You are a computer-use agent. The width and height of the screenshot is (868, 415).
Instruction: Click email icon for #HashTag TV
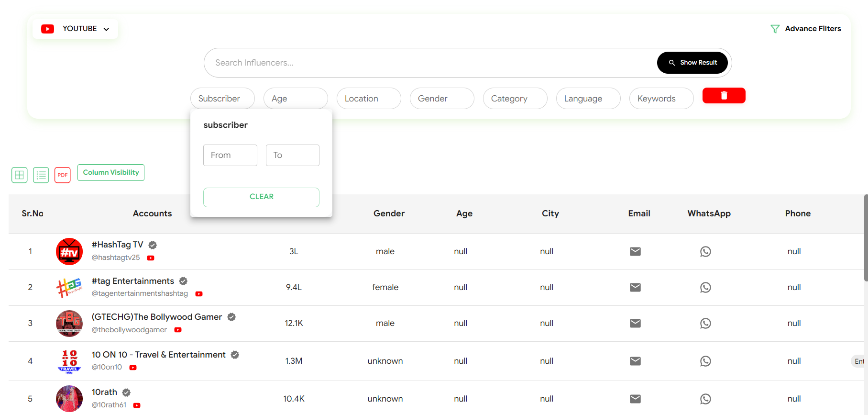coord(635,252)
